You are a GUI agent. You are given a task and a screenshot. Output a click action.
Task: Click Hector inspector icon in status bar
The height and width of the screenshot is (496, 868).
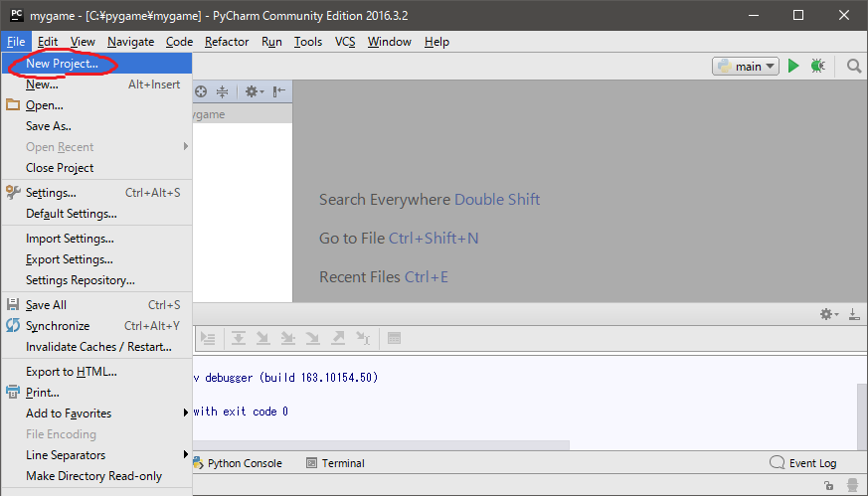click(852, 485)
